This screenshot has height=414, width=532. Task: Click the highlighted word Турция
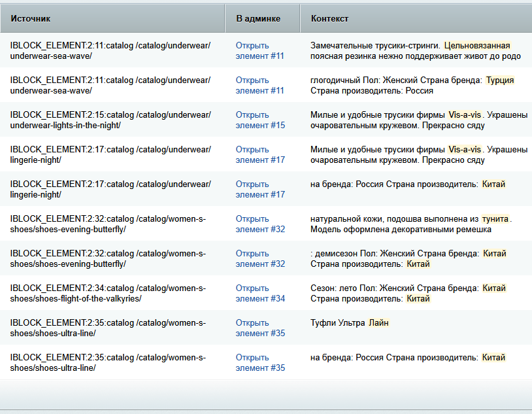click(500, 80)
